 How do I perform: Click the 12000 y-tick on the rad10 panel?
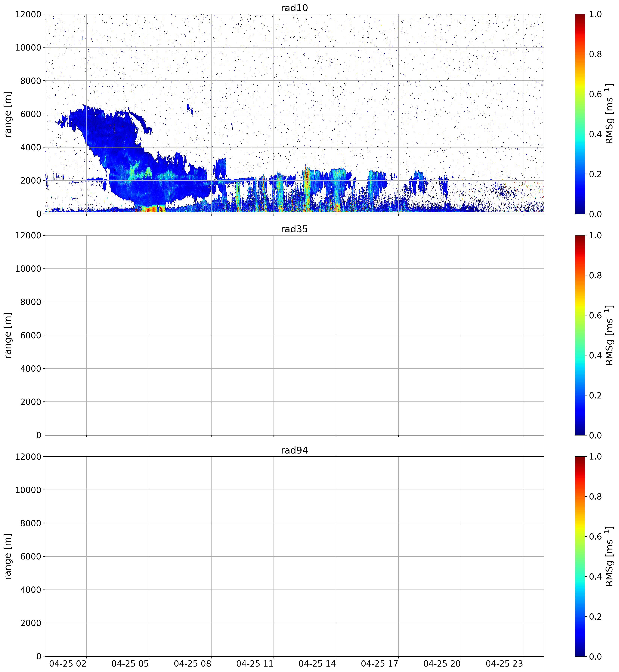(x=28, y=14)
